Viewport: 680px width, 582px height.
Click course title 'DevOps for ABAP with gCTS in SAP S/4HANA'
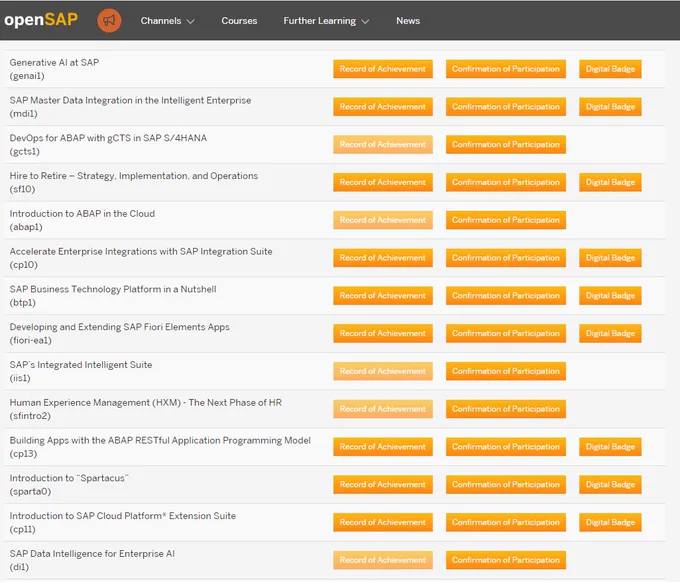coord(108,138)
